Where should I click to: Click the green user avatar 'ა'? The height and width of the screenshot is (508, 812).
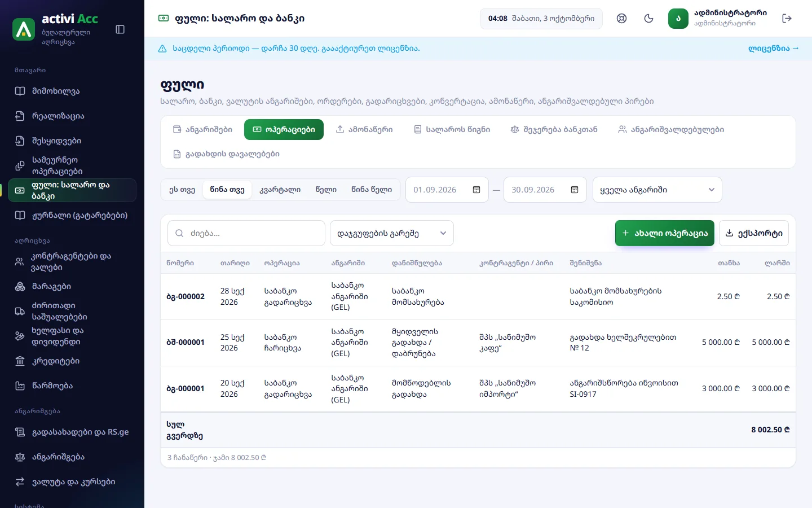[x=678, y=19]
